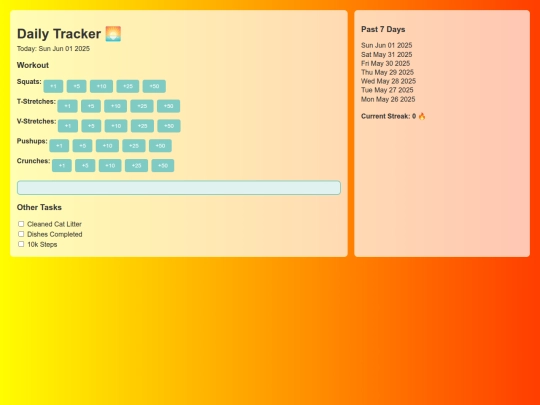Tap +10 on Crunches row
Screen dimensions: 540x405
[110, 166]
